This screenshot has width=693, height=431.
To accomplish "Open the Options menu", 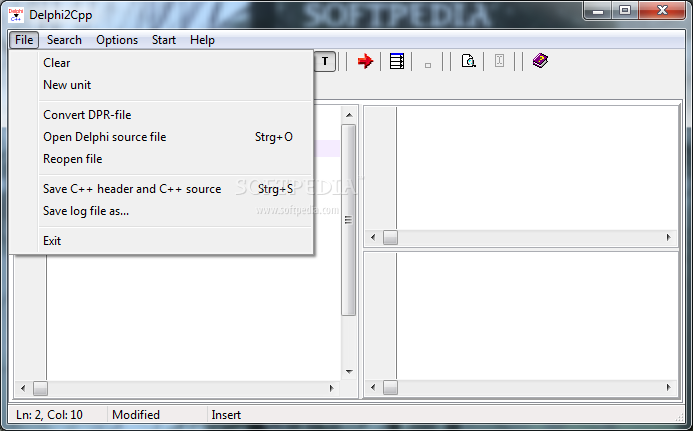I will (x=117, y=40).
